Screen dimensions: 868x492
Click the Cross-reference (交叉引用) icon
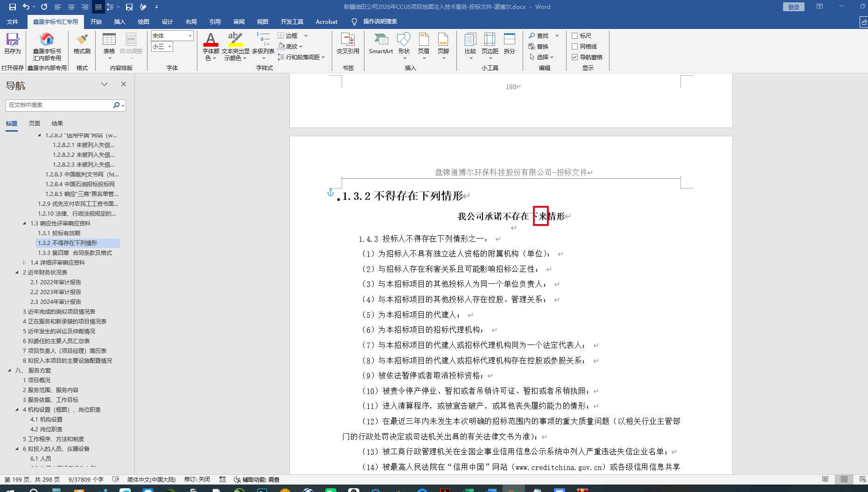(x=348, y=41)
